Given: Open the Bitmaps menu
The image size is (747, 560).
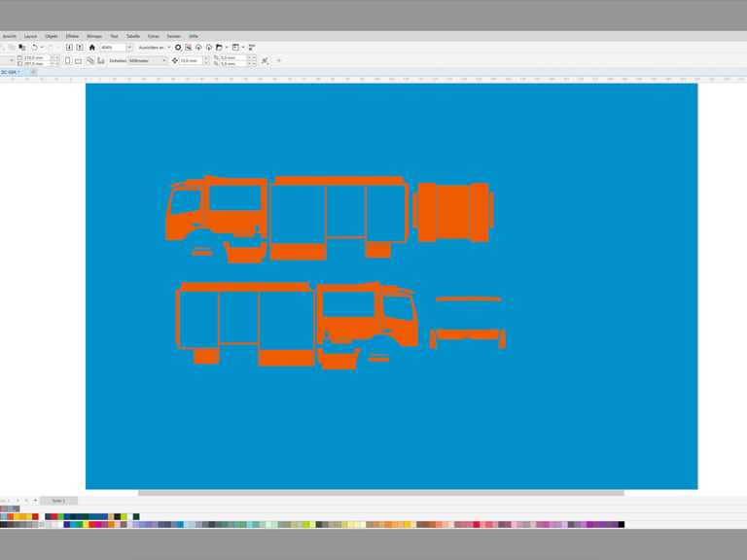Looking at the screenshot, I should pos(94,36).
